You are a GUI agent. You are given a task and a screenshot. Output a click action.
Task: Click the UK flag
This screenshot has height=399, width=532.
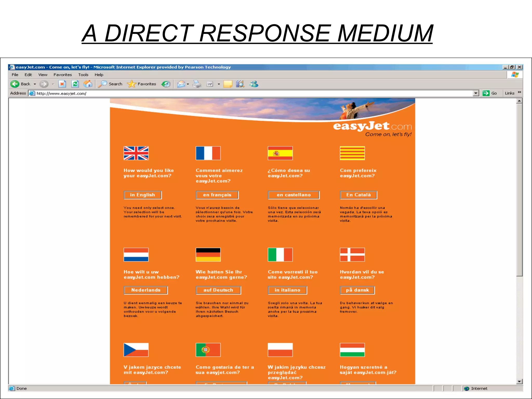click(x=136, y=153)
